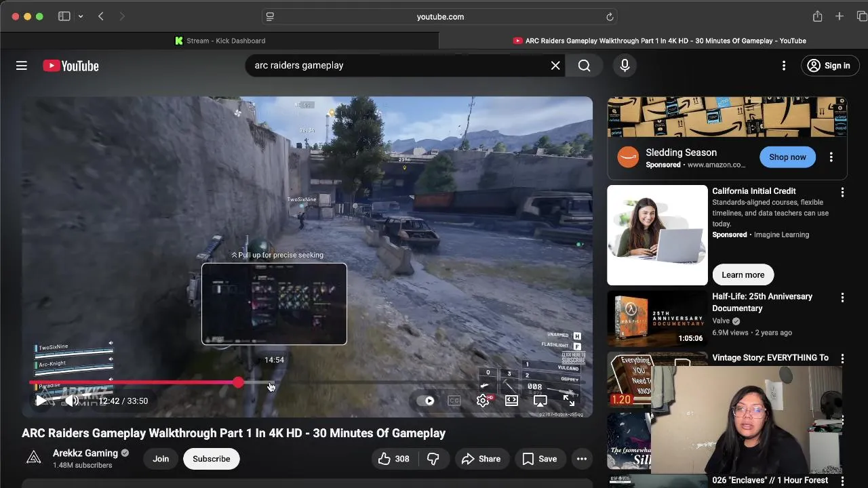This screenshot has height=488, width=868.
Task: Toggle the autoplay switch in the player
Action: 425,401
